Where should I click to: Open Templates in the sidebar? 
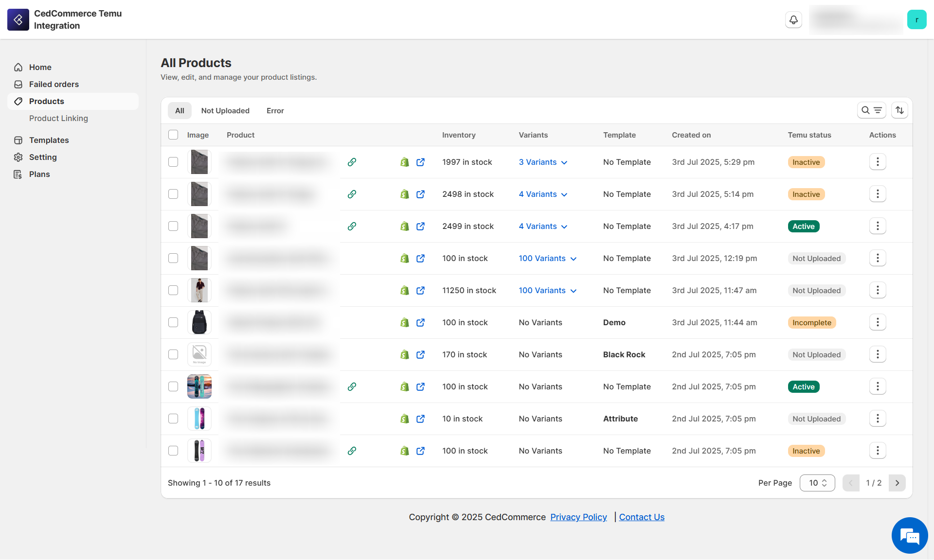coord(73,140)
